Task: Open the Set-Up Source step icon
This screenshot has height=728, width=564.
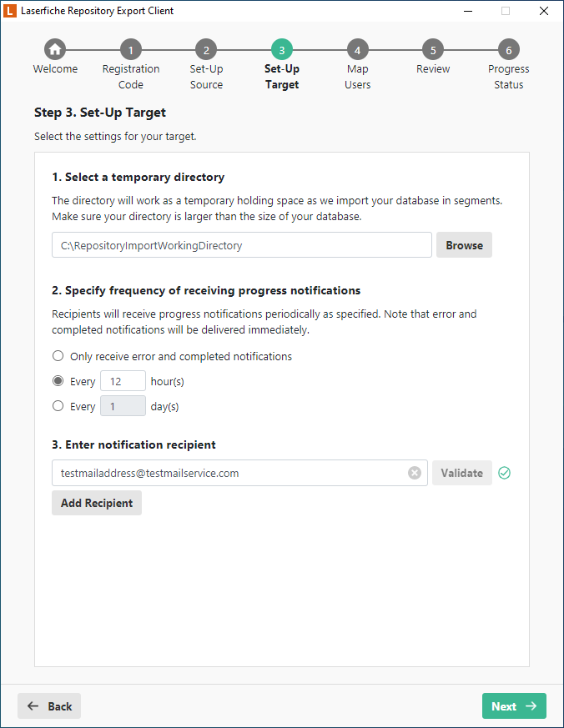Action: click(206, 49)
